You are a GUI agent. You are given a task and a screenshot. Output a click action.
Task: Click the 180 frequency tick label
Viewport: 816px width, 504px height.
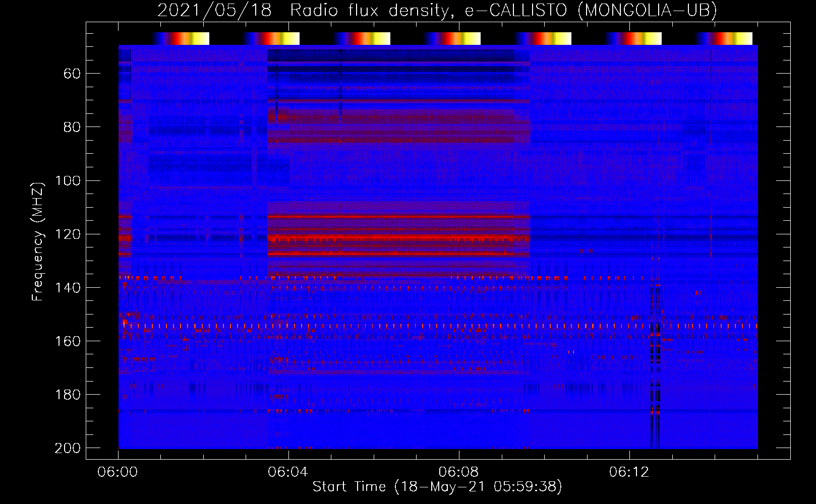click(x=68, y=395)
